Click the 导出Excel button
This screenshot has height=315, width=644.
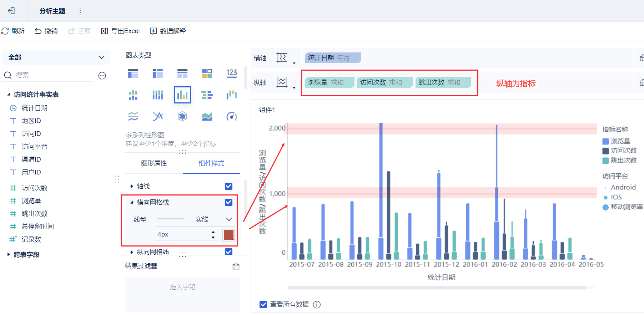coord(120,31)
